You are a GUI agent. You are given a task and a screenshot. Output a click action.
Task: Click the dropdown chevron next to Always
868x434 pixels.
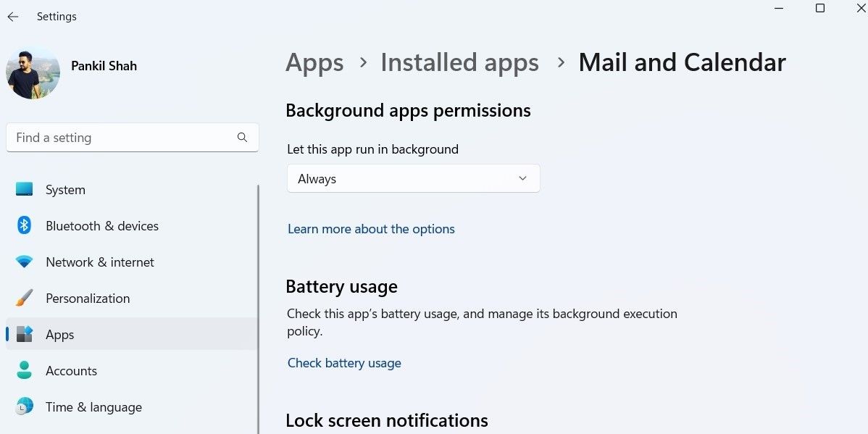[522, 178]
